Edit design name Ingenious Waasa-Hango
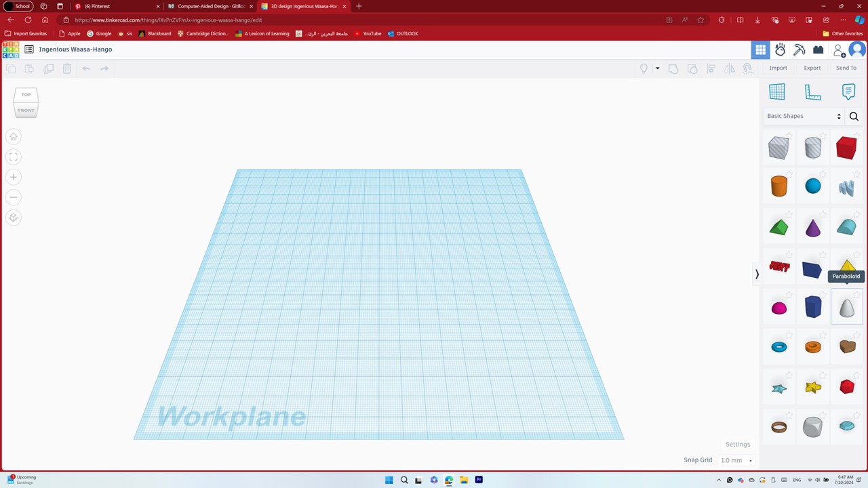The height and width of the screenshot is (488, 868). pos(75,49)
